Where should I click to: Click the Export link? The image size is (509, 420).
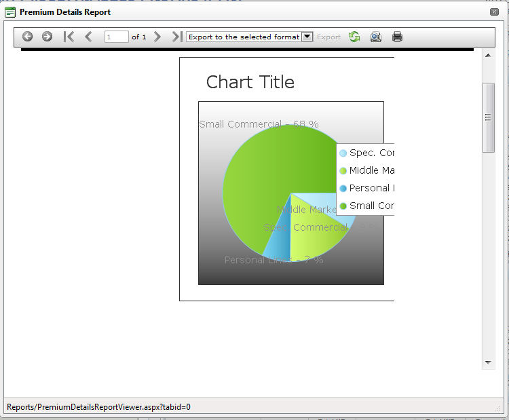click(x=329, y=37)
